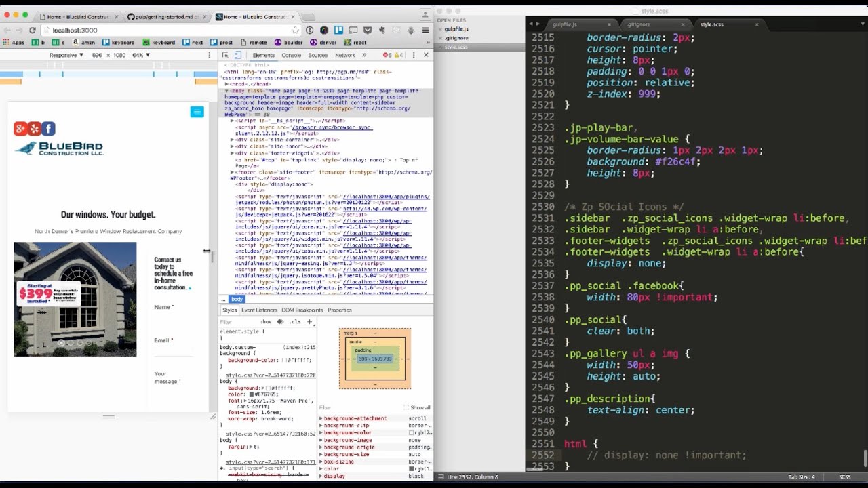Click the red error count indicator
The width and height of the screenshot is (868, 488).
387,55
